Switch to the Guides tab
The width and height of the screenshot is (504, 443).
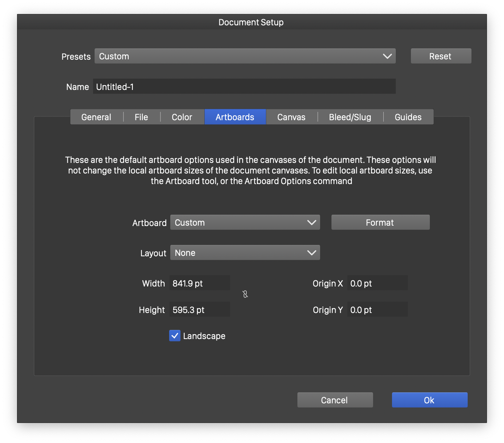[408, 117]
